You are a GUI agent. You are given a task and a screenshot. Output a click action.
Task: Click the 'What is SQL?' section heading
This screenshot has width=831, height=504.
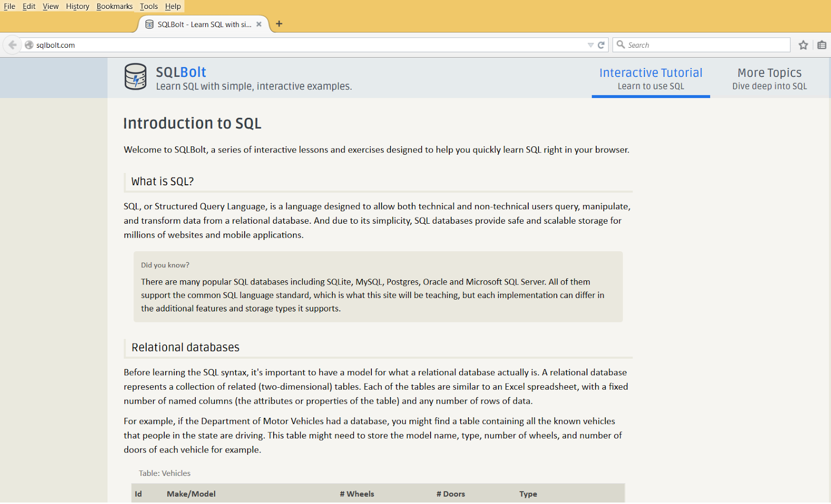tap(163, 181)
